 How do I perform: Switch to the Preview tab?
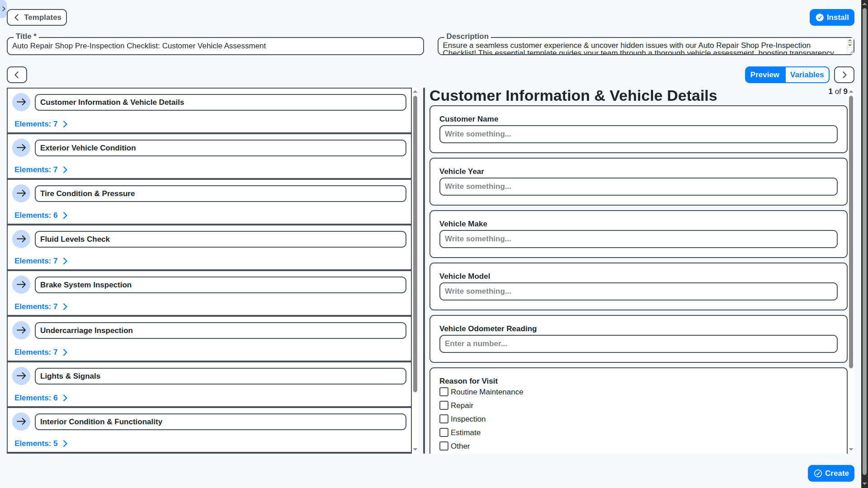coord(764,75)
